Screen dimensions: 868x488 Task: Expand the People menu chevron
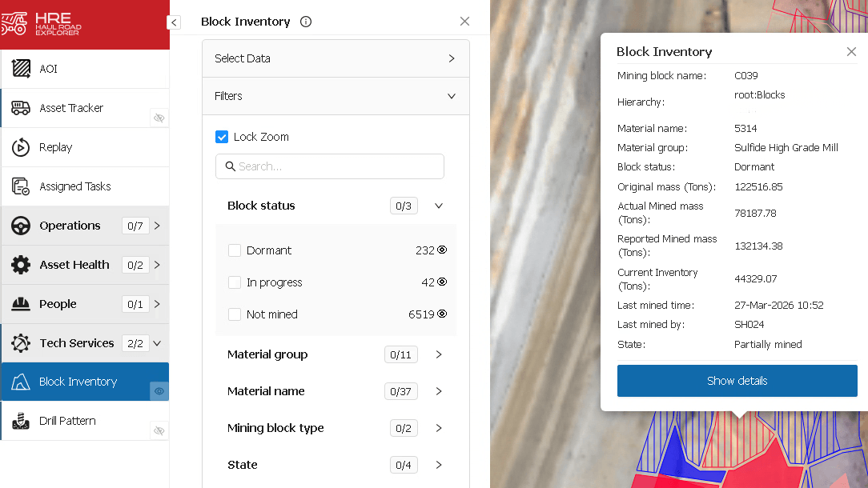[157, 304]
